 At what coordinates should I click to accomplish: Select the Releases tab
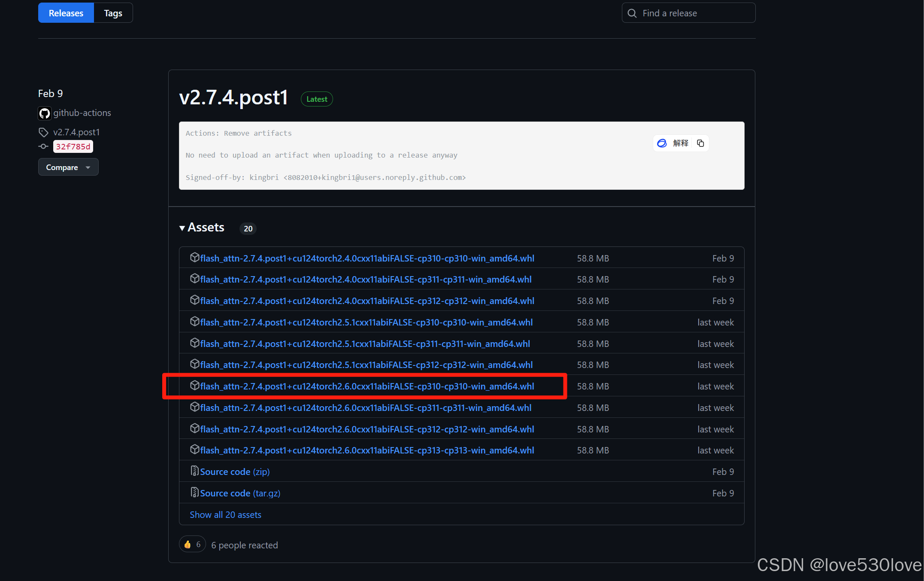(x=66, y=13)
